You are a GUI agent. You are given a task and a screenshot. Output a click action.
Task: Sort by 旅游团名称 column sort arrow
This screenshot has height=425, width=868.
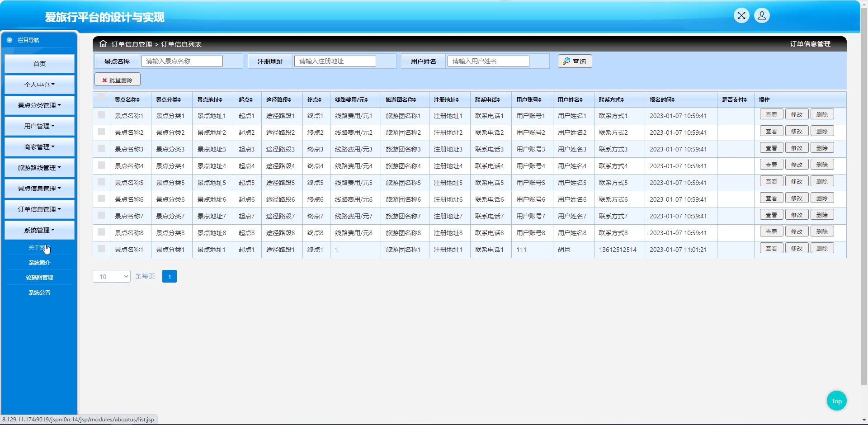coord(415,100)
